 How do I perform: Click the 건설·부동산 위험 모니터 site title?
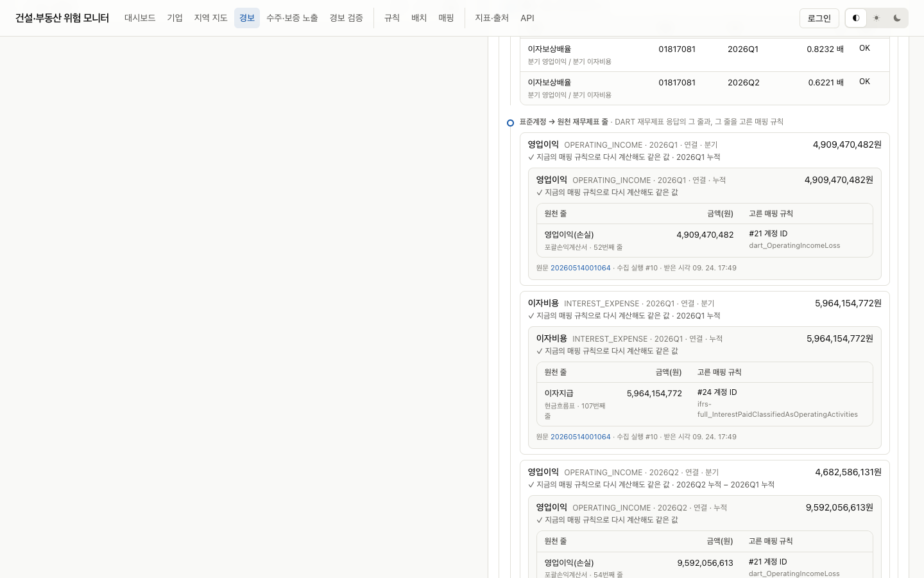tap(62, 18)
